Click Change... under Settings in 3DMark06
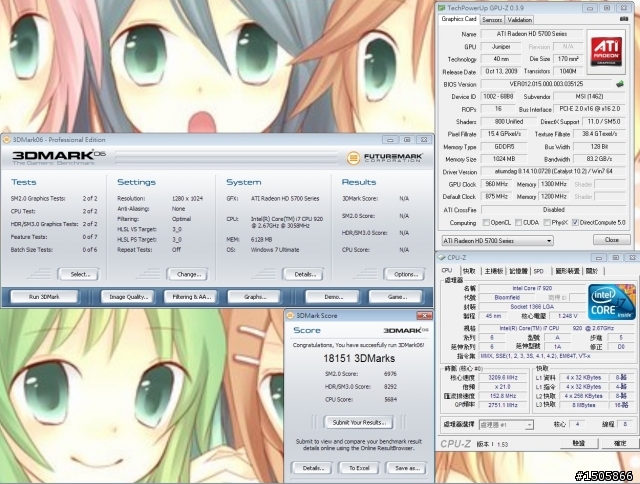 pos(189,274)
